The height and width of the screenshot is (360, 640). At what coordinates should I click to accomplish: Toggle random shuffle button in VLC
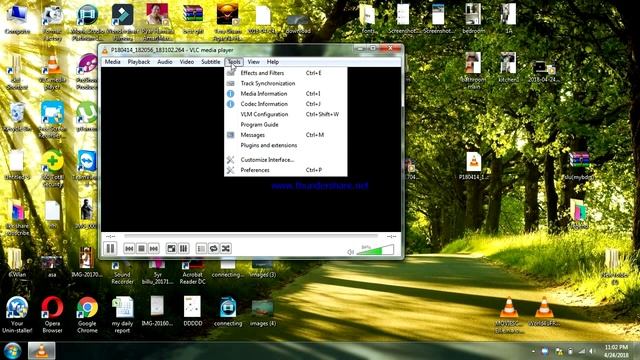coord(226,249)
